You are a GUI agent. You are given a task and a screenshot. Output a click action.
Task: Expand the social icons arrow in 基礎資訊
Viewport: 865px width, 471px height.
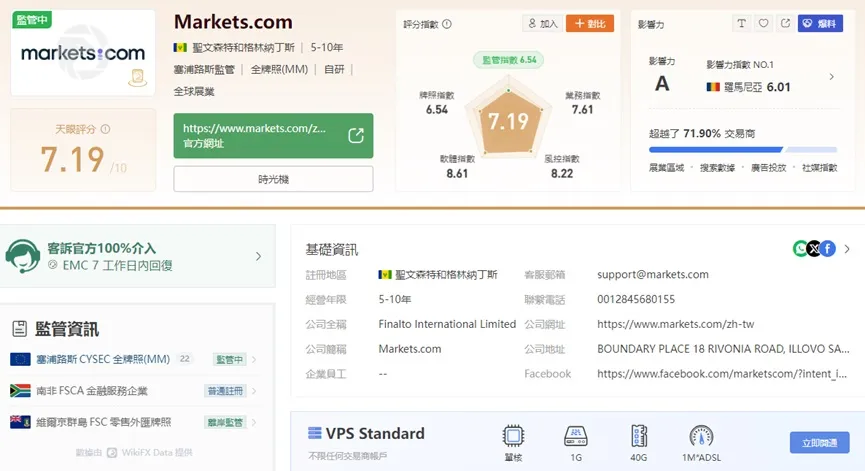click(x=847, y=249)
